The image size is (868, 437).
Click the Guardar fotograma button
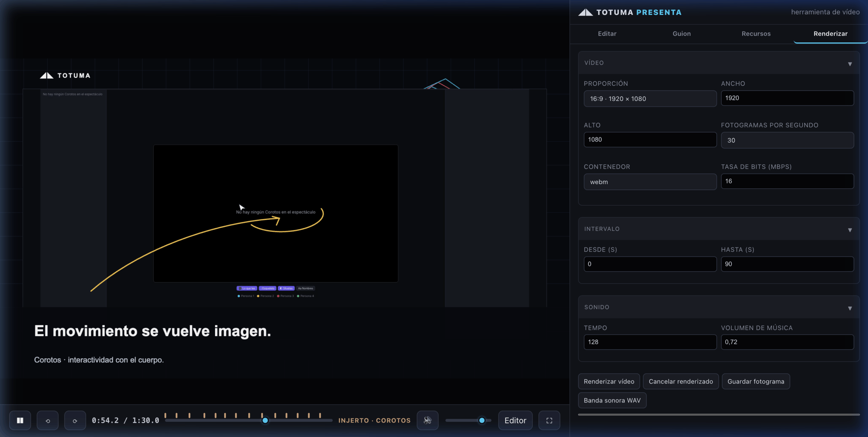[756, 381]
